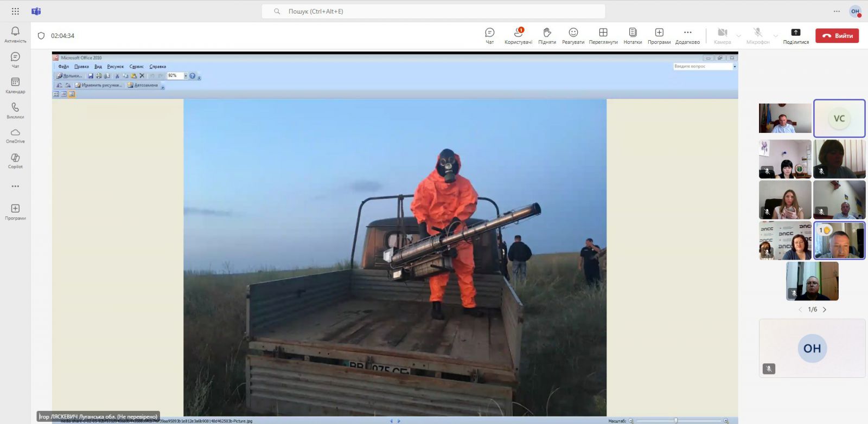Unmute the microphone (Мікрофон)
The width and height of the screenshot is (868, 424).
758,35
